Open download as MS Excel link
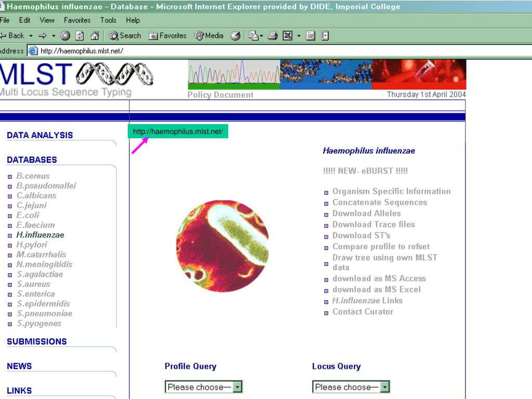The image size is (532, 399). point(377,290)
